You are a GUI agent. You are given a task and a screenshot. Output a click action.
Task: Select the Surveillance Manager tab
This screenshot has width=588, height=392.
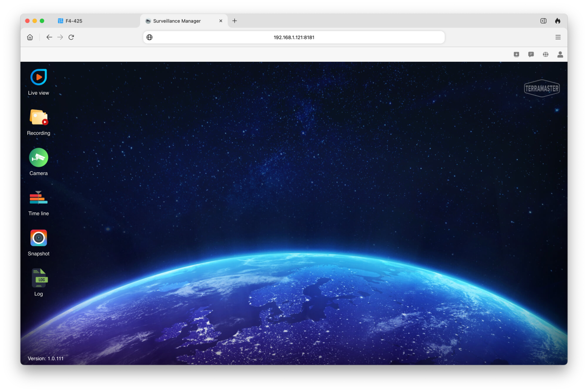pos(184,21)
